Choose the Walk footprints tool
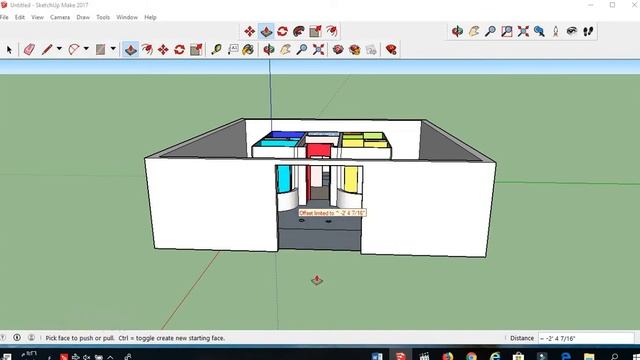Image resolution: width=640 pixels, height=360 pixels. point(588,31)
